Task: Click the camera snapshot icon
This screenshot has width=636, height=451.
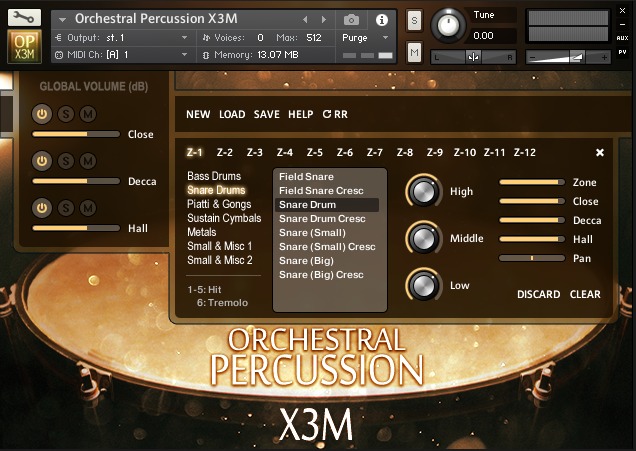Action: click(x=351, y=19)
